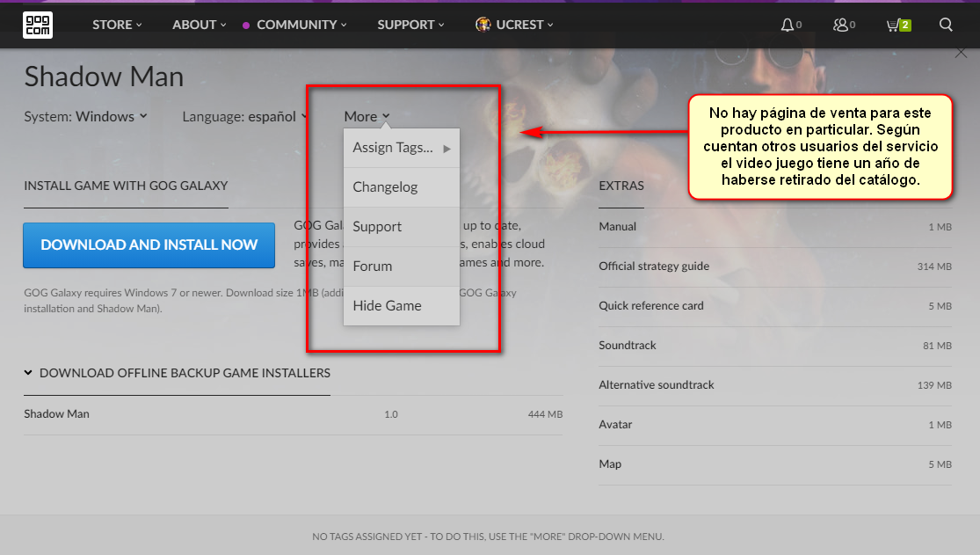Click the cart item count badge

[905, 25]
